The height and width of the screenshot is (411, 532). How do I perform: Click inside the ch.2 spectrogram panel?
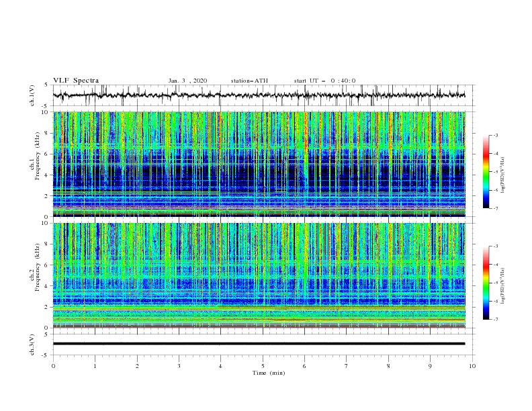point(259,275)
